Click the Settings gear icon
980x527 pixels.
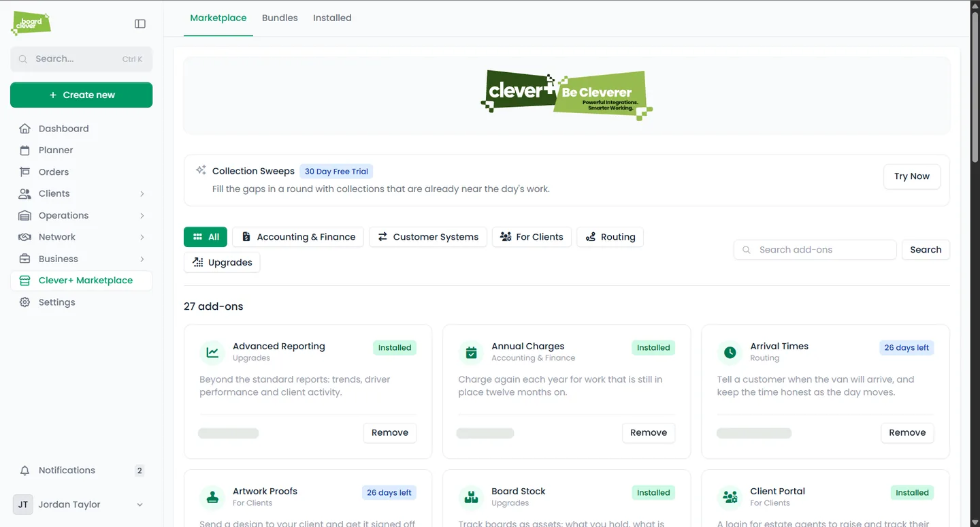click(24, 302)
